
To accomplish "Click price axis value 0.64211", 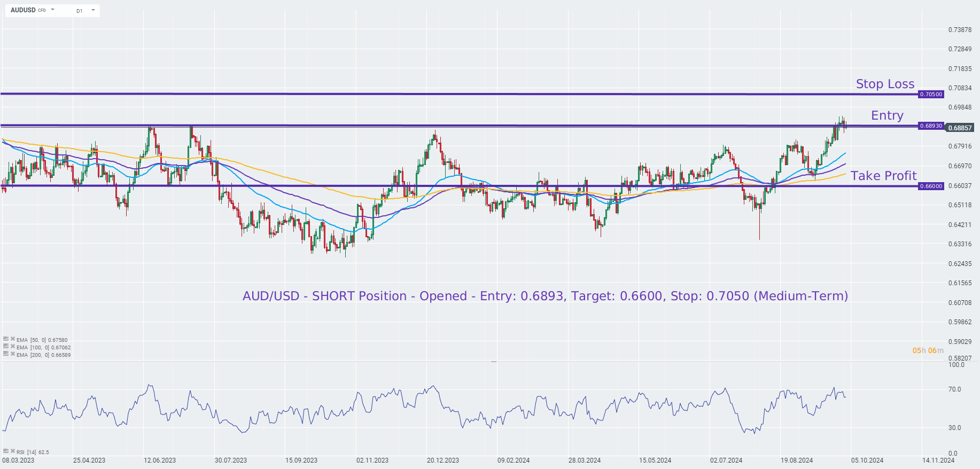I will 960,224.
